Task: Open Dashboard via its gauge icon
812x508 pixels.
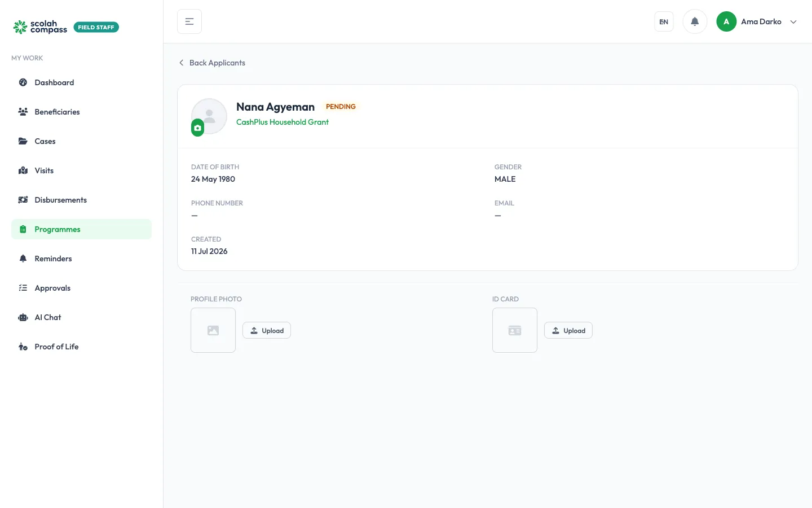Action: (23, 82)
